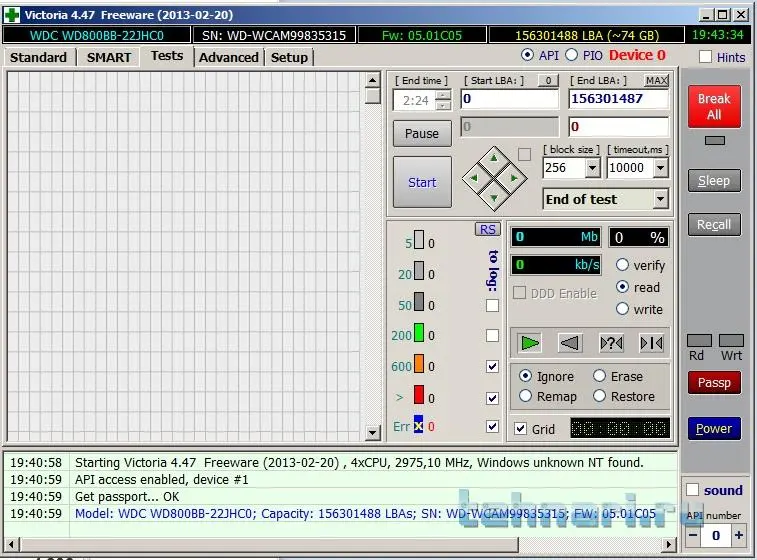Click the orange 600 ms block indicator
Screen dimensions: 757x560
pos(419,364)
